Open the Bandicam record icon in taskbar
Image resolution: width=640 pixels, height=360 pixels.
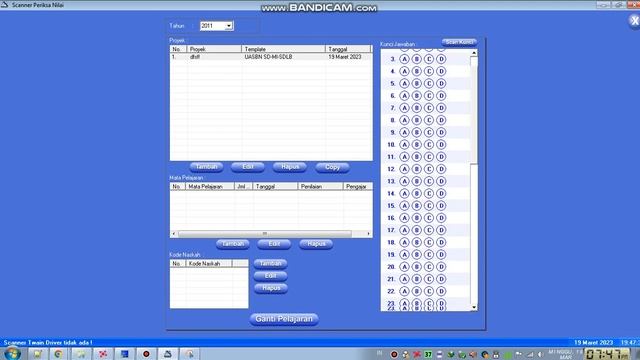(x=146, y=354)
